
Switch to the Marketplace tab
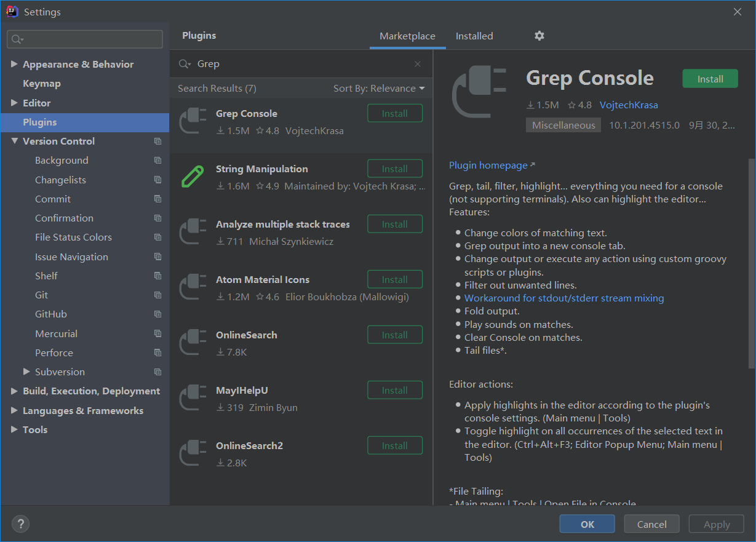point(407,36)
